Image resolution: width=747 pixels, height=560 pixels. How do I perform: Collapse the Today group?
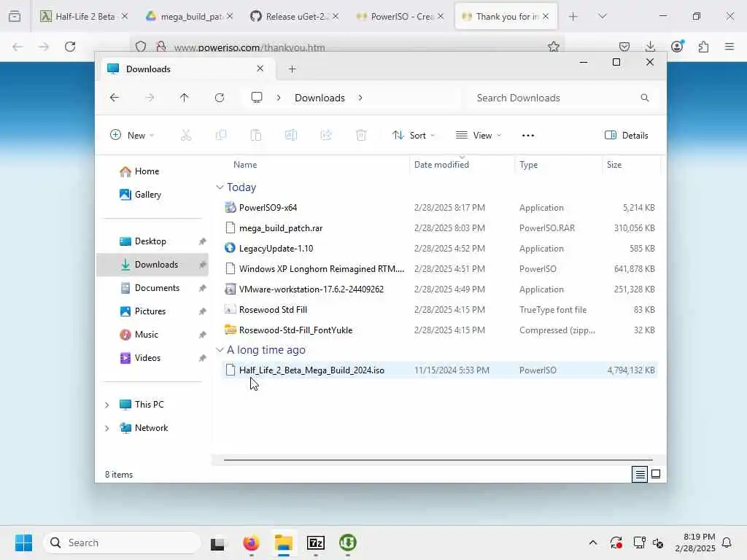point(220,187)
